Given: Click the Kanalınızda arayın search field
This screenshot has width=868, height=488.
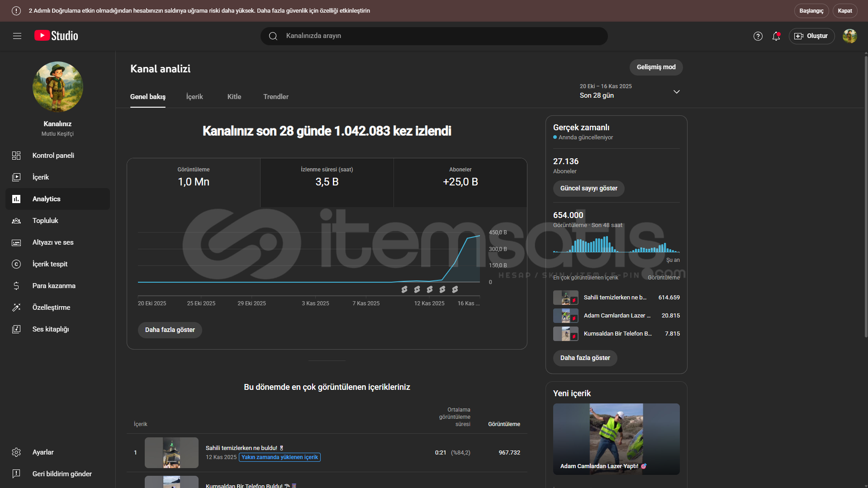Looking at the screenshot, I should pos(434,36).
